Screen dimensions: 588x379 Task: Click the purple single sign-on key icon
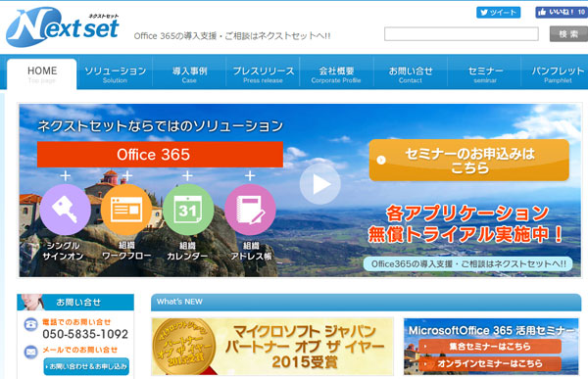coord(66,210)
